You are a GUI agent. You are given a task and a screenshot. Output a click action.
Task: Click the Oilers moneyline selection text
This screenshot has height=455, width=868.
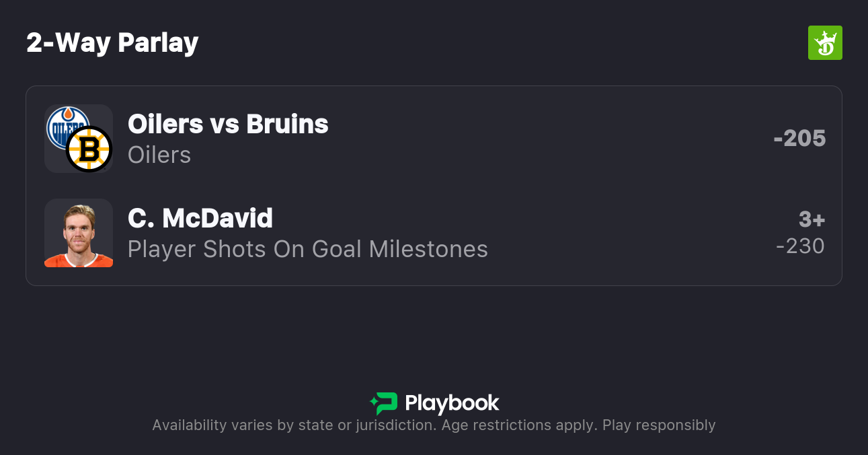(159, 155)
